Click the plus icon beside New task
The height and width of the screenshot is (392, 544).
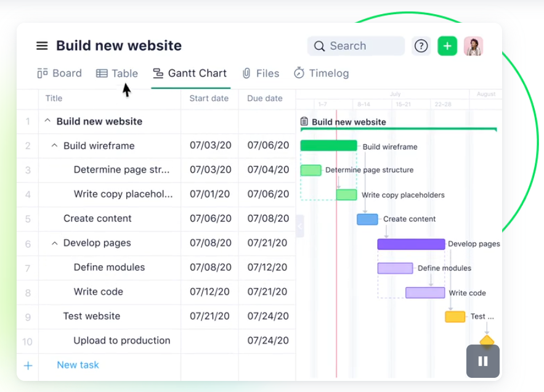pyautogui.click(x=28, y=365)
